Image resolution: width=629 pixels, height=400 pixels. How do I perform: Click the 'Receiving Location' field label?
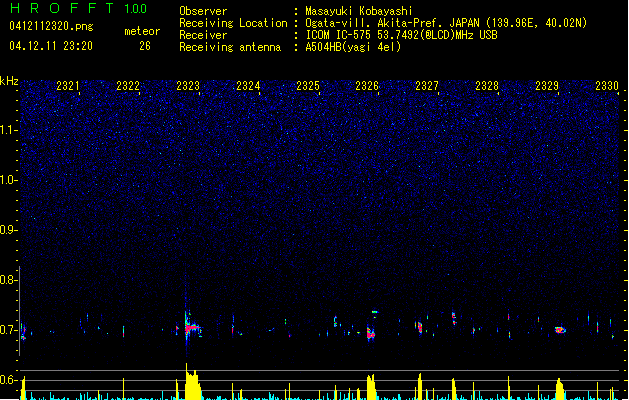point(233,23)
